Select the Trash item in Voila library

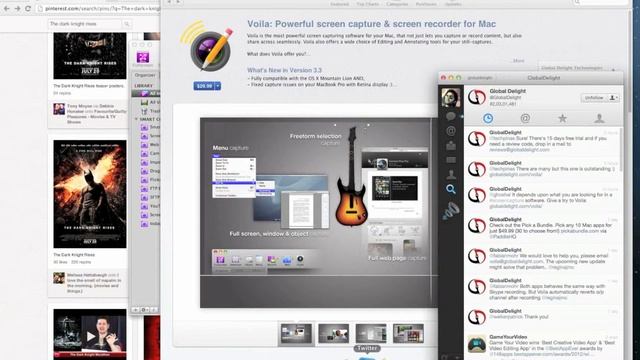pyautogui.click(x=150, y=111)
